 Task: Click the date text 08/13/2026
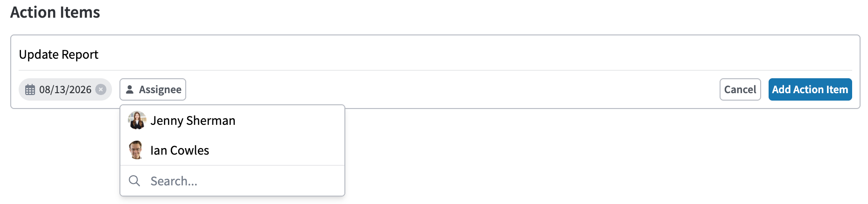coord(65,89)
